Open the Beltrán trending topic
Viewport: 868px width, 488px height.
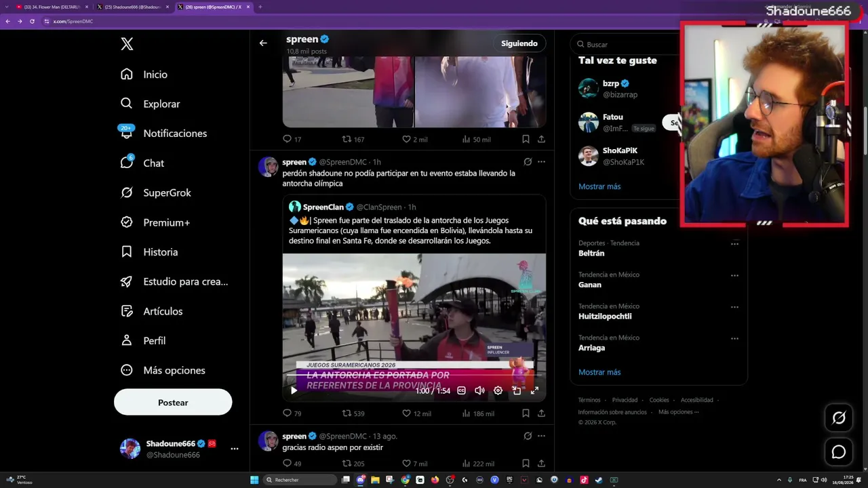591,253
